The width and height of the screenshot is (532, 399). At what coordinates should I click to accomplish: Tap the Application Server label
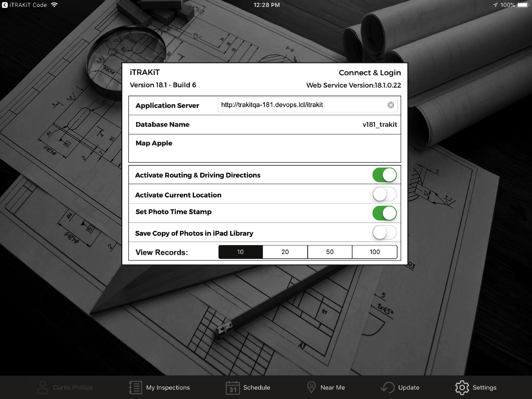pos(167,105)
